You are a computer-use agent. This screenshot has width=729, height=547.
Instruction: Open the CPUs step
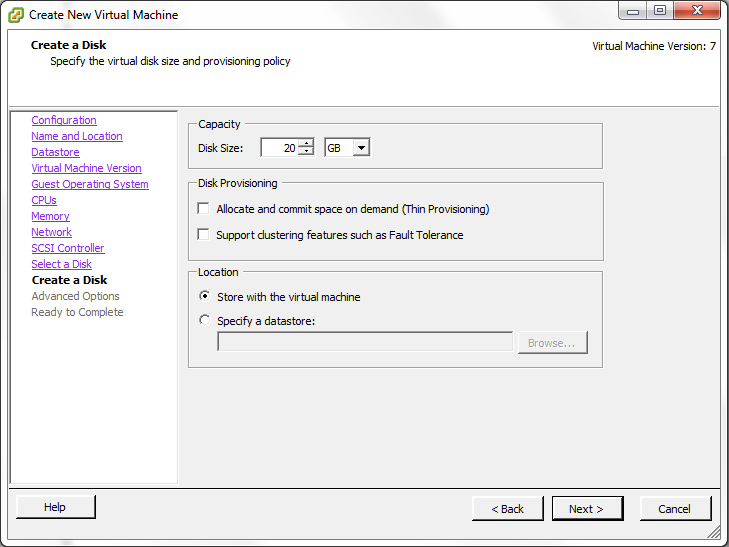(44, 200)
